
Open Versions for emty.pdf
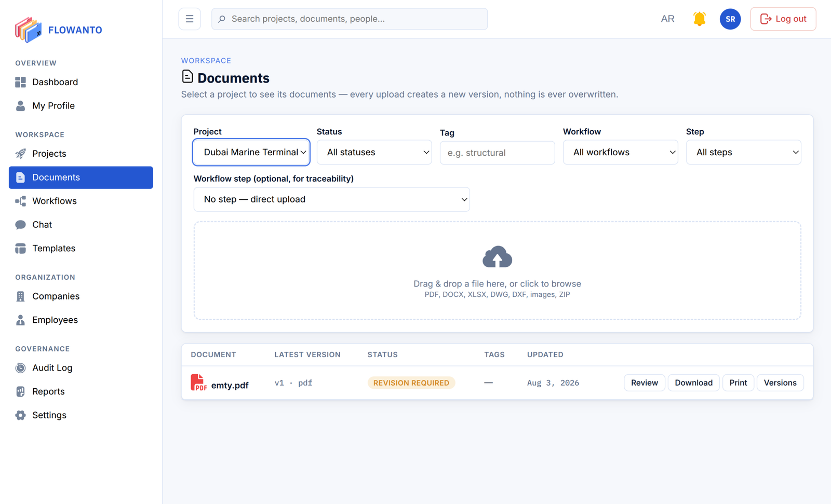click(x=780, y=383)
